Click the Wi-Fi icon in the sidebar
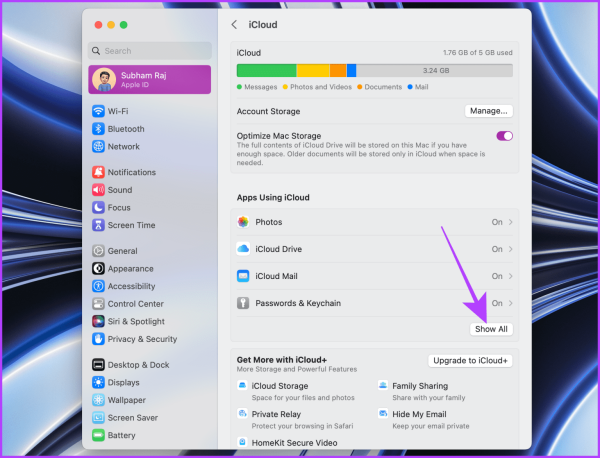The image size is (600, 458). pyautogui.click(x=98, y=111)
